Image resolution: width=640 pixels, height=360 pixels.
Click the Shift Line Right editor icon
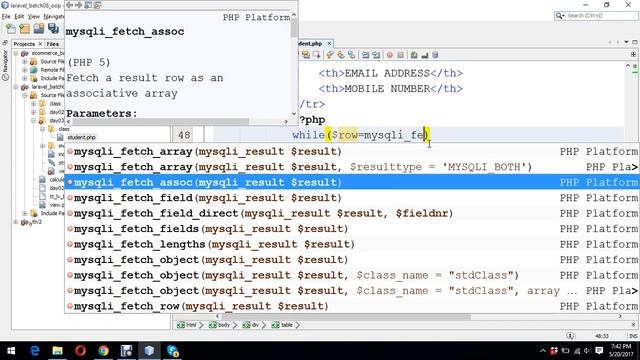click(x=376, y=55)
